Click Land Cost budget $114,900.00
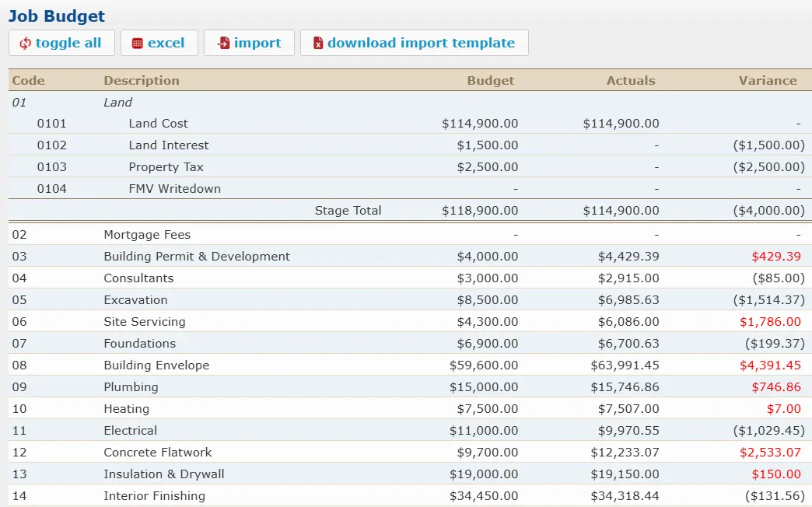The width and height of the screenshot is (812, 507). pos(480,124)
